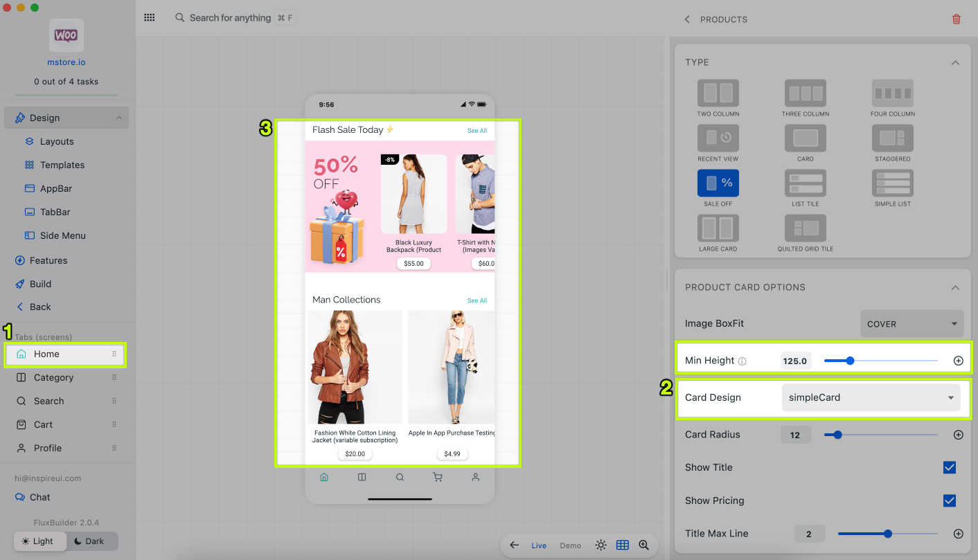Choose the Staggered product layout icon
This screenshot has height=560, width=978.
coord(892,138)
